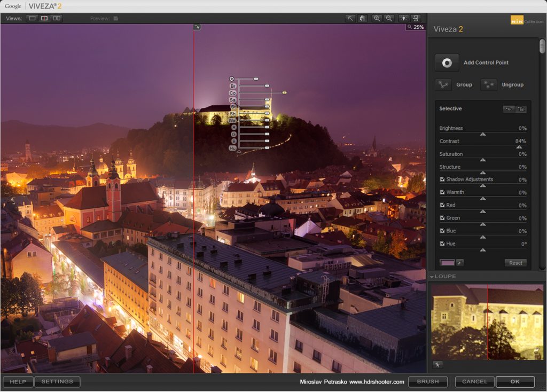This screenshot has width=547, height=392.
Task: Click the lightbulb background color icon
Action: pos(403,18)
